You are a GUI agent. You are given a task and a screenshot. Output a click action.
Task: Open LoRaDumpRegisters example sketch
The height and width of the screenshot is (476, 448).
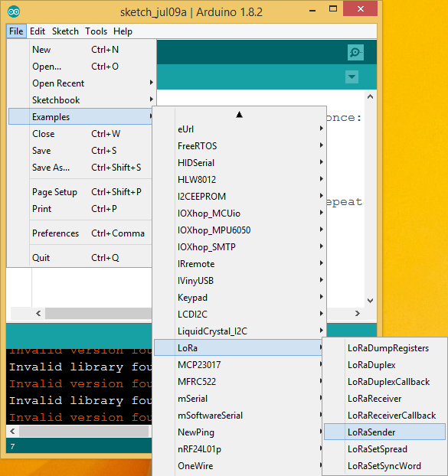click(385, 348)
